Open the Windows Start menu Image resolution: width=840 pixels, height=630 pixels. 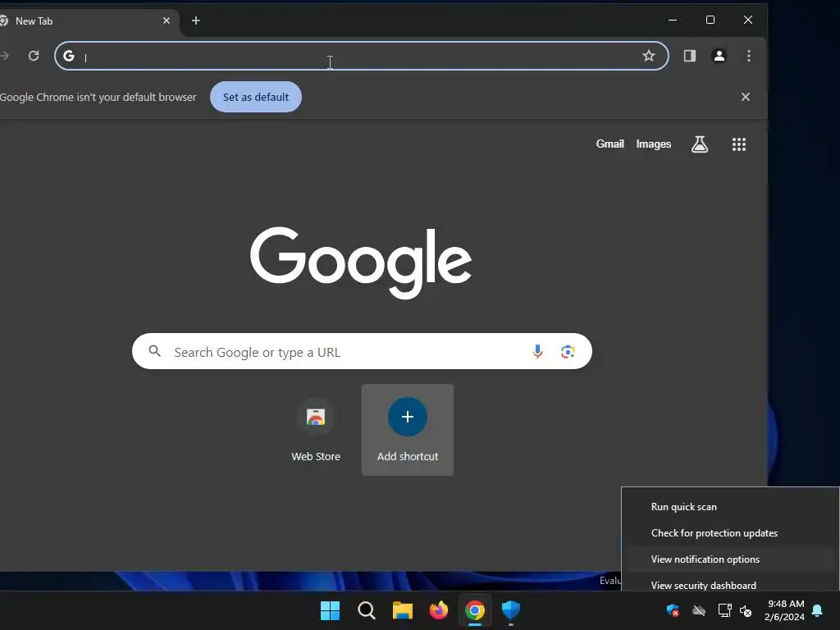[x=330, y=610]
